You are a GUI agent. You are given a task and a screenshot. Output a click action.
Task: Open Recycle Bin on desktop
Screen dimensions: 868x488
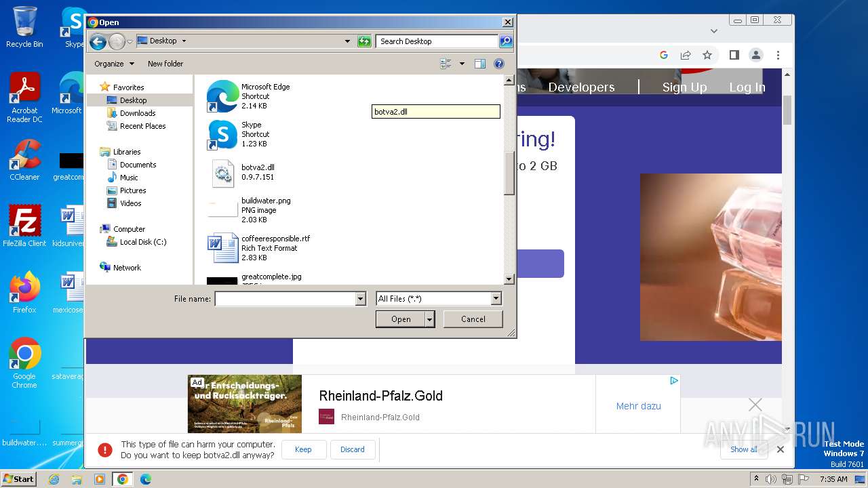tap(24, 27)
